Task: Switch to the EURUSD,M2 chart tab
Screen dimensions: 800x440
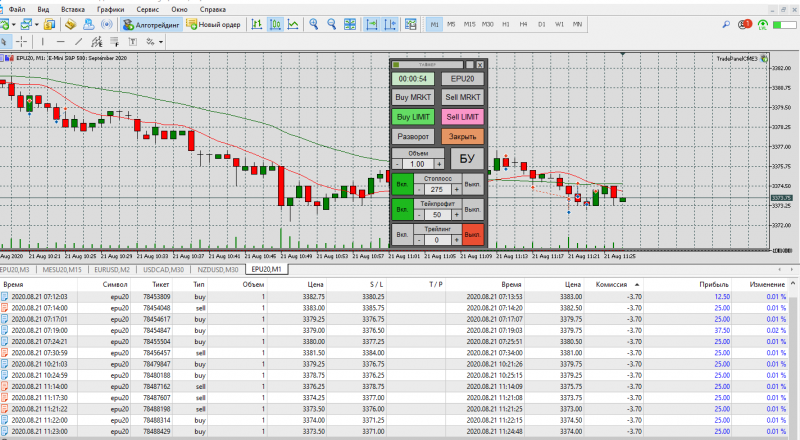Action: [112, 269]
